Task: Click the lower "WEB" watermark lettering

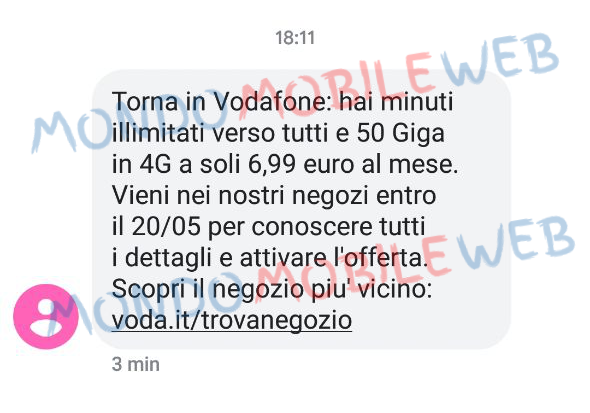Action: tap(517, 241)
